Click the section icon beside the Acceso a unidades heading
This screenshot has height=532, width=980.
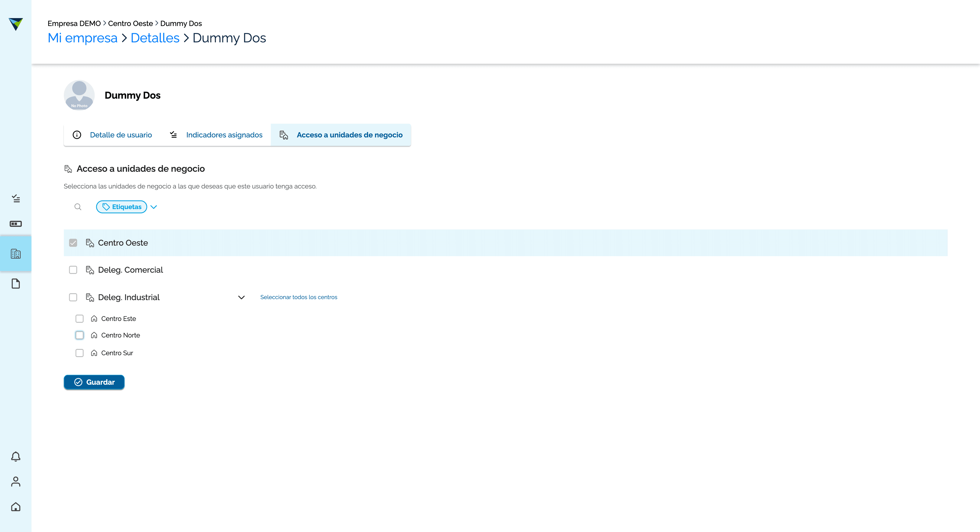click(68, 169)
